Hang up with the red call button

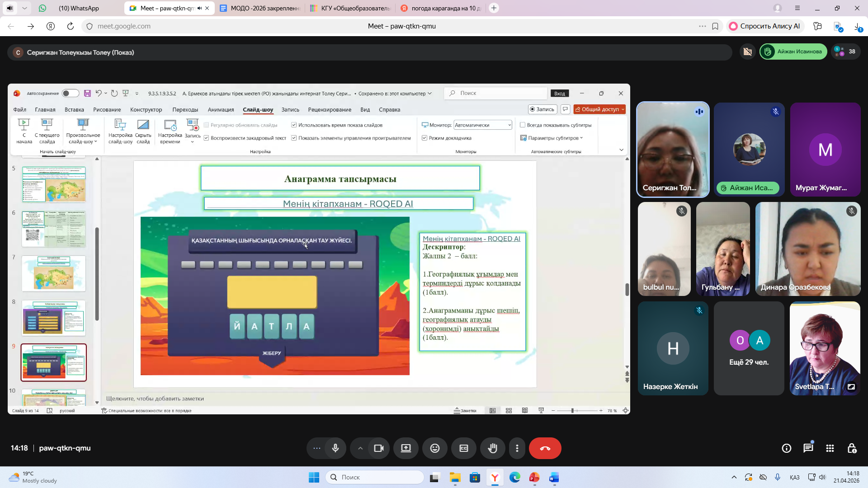click(545, 448)
